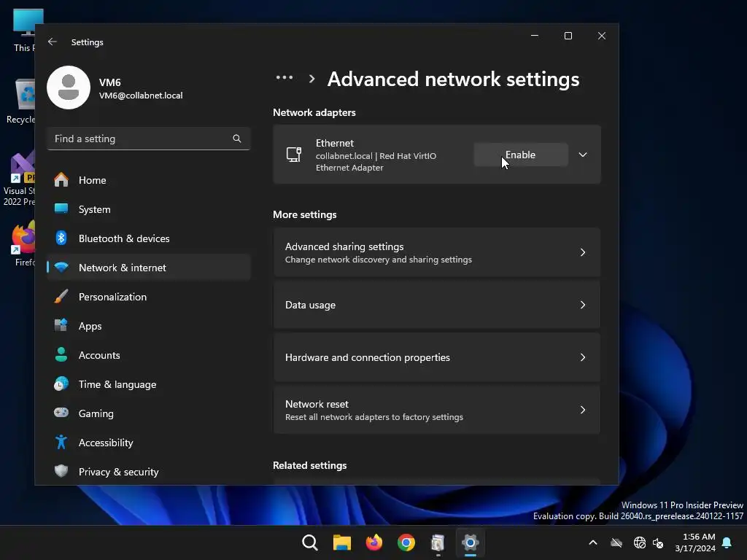
Task: Click Visual Studio 2022 Preview desktop shortcut
Action: pos(20,179)
